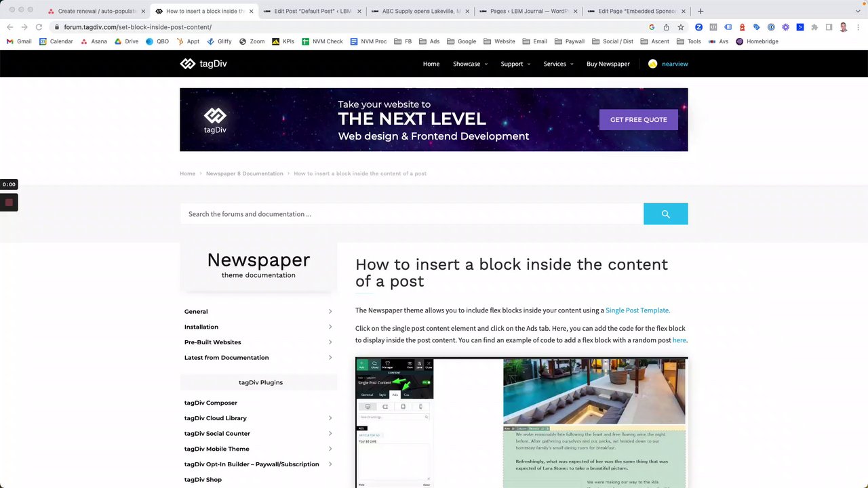This screenshot has height=488, width=868.
Task: Open the Single Post Template link
Action: click(637, 310)
